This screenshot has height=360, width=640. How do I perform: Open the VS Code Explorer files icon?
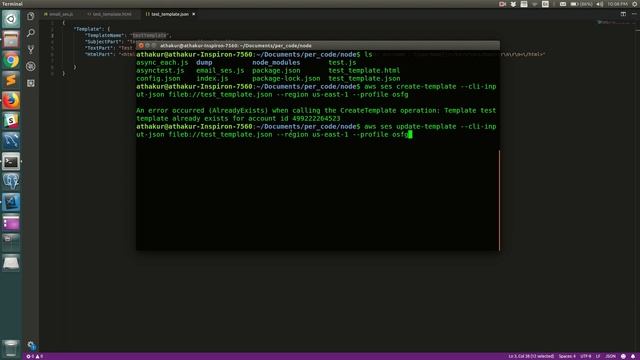click(31, 16)
